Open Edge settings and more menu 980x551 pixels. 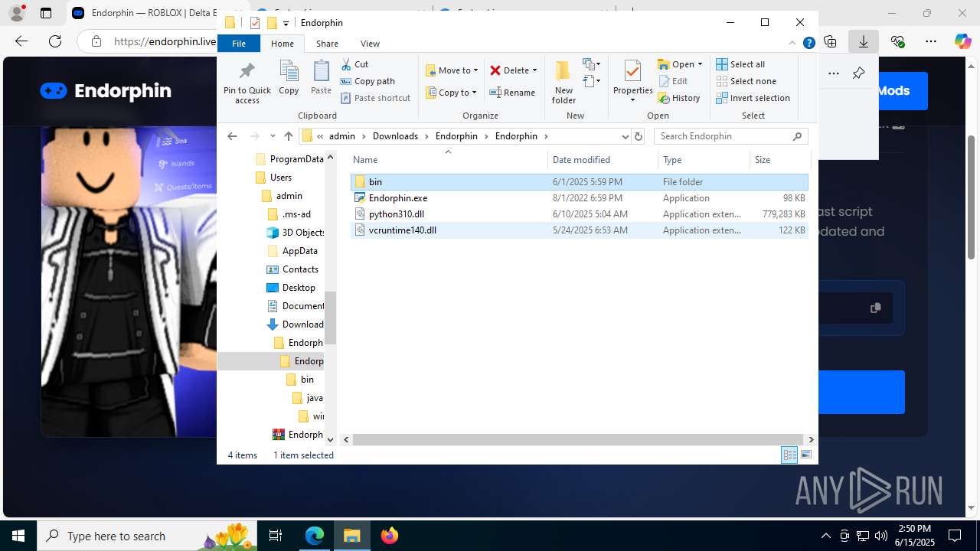[x=931, y=41]
